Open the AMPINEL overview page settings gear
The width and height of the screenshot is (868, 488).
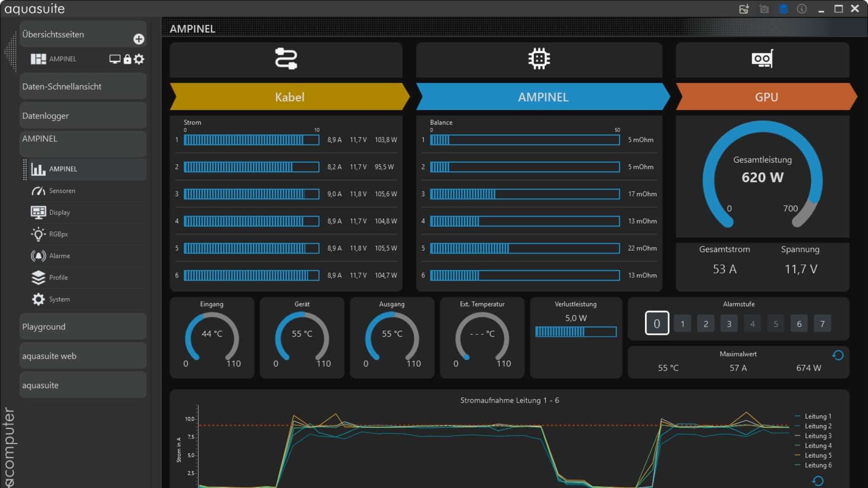(139, 59)
